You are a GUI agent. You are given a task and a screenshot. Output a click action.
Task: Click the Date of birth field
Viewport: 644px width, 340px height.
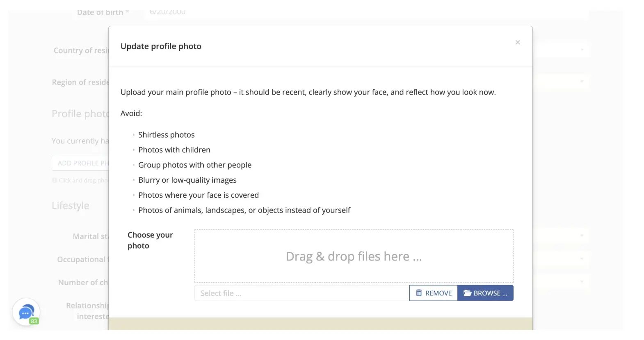pyautogui.click(x=367, y=13)
